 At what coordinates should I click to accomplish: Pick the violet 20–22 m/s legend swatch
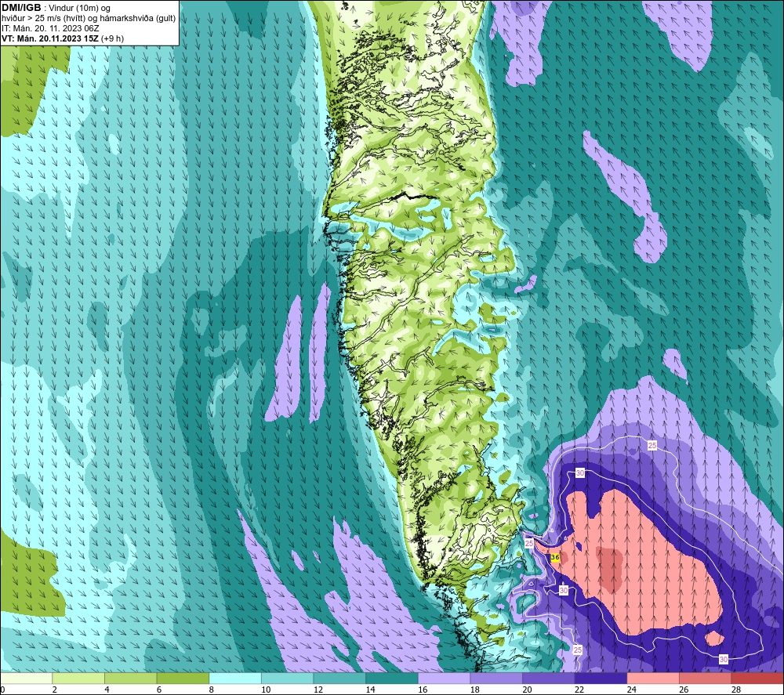(x=549, y=678)
